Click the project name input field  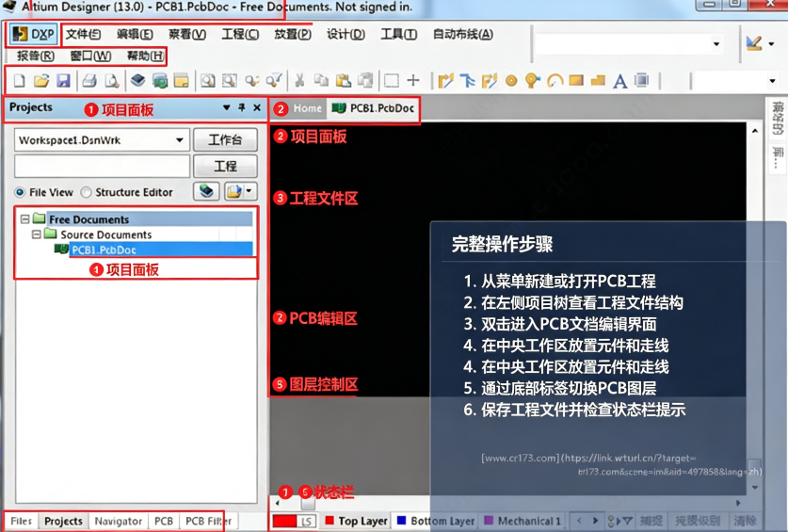tap(102, 166)
